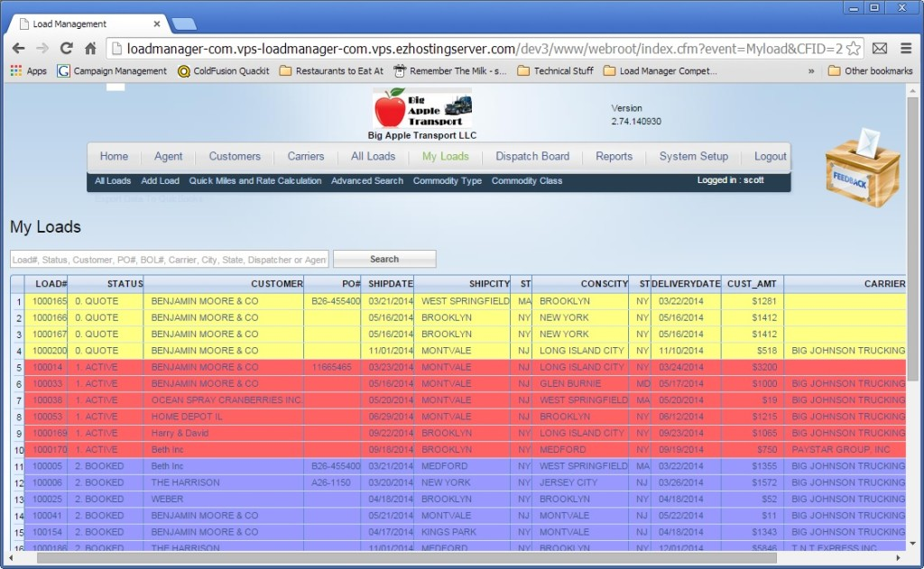
Task: Open the Dispatch Board menu
Action: pyautogui.click(x=532, y=156)
